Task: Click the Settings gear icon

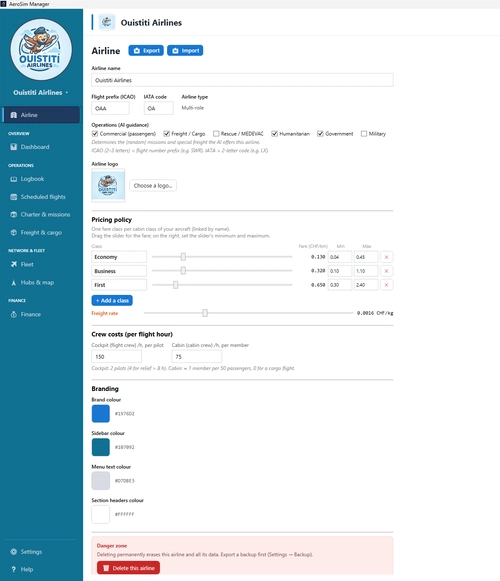Action: [x=14, y=552]
